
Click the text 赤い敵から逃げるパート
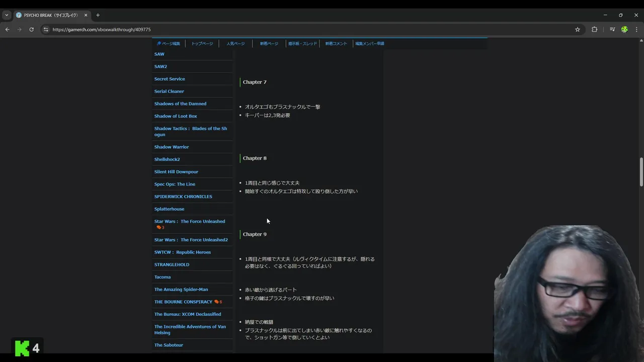click(271, 290)
